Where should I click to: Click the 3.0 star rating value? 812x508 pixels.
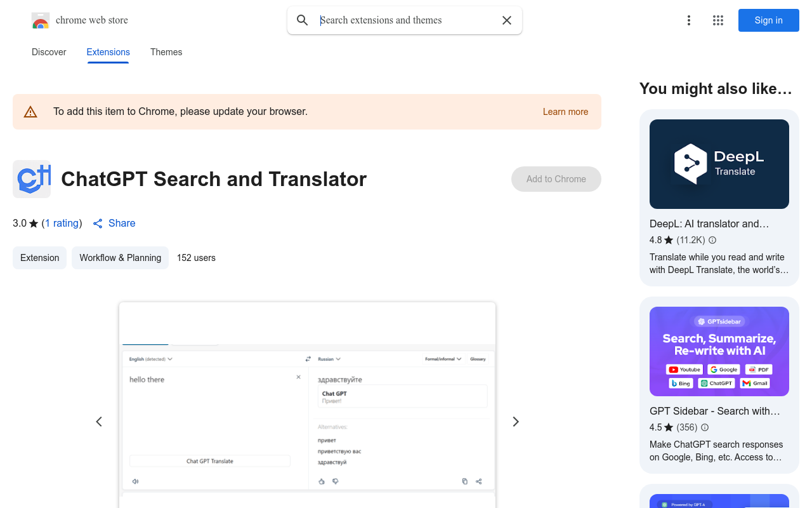[x=25, y=224]
